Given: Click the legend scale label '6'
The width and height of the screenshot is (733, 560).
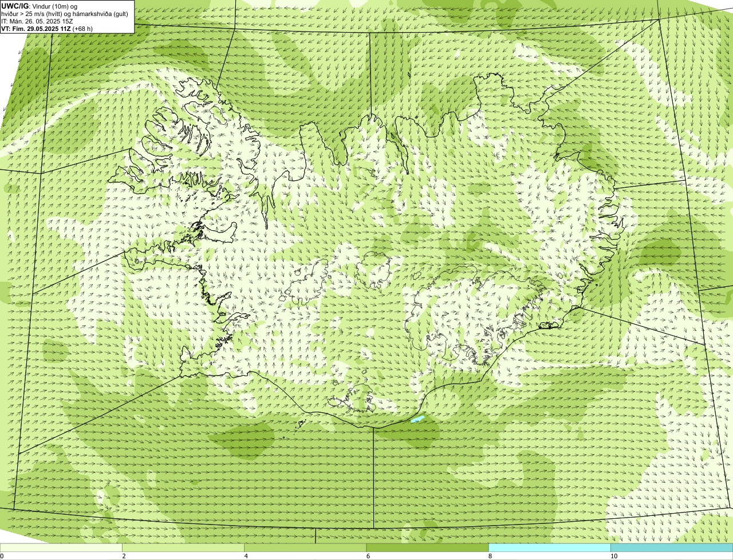Looking at the screenshot, I should pos(368,556).
